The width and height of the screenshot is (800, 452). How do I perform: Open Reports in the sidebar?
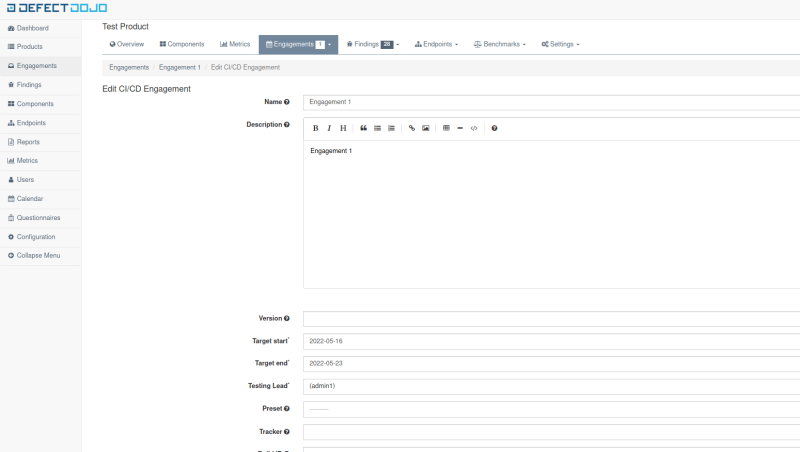40,142
